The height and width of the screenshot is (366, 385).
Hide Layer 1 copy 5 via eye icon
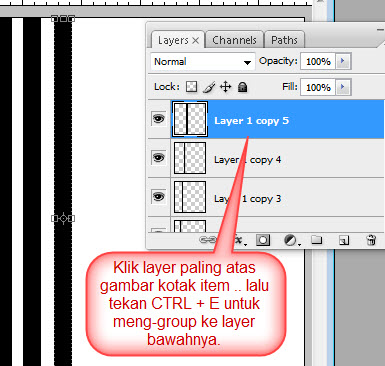158,119
